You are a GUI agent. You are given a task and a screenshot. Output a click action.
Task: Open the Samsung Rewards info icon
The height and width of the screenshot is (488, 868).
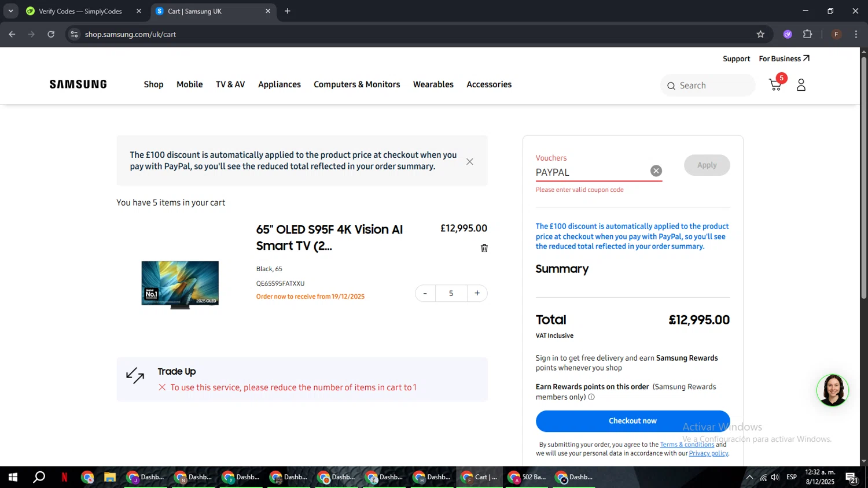coord(591,397)
